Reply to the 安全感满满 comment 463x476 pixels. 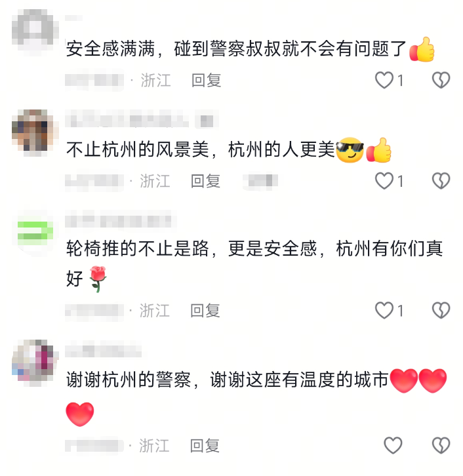click(206, 81)
